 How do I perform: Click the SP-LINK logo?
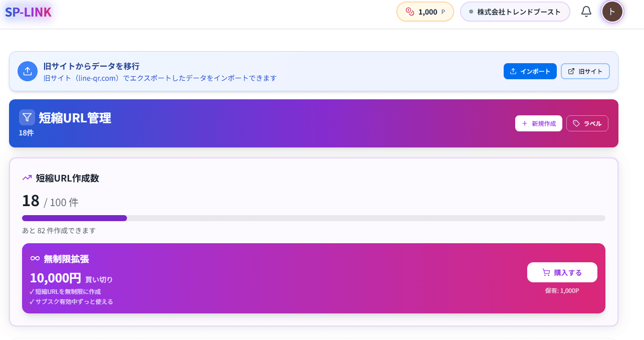(x=28, y=12)
